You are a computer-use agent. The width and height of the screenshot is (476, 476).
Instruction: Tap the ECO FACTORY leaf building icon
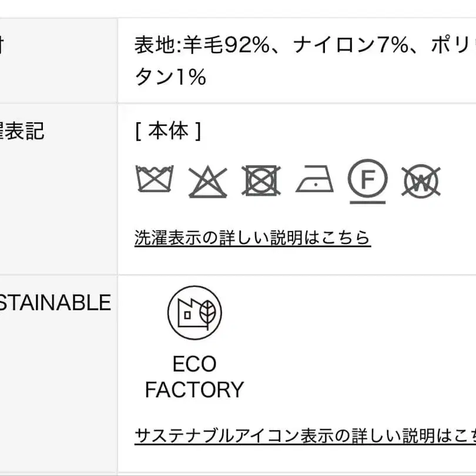pyautogui.click(x=195, y=313)
